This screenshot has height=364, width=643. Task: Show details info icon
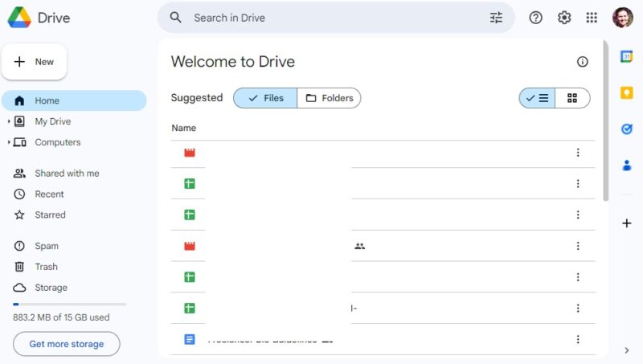(582, 62)
